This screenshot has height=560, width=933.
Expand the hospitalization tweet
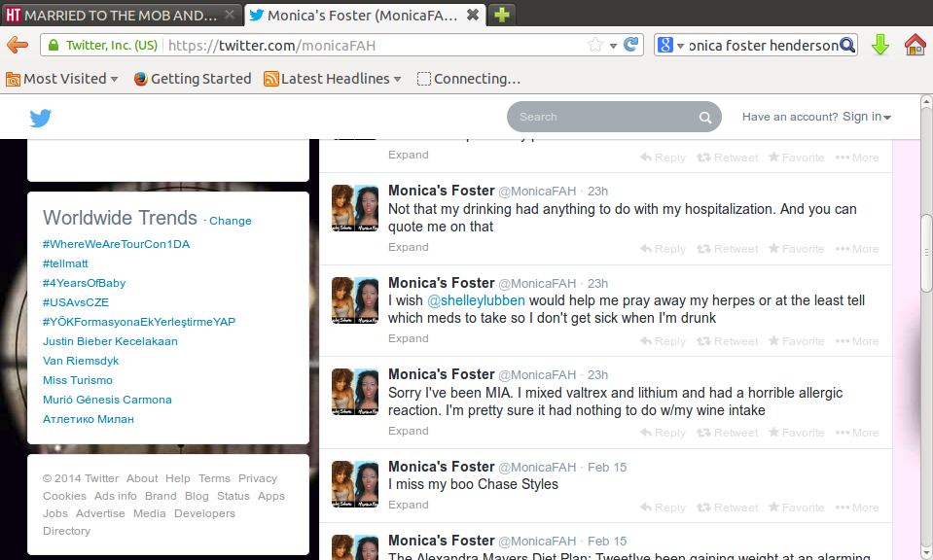(409, 247)
